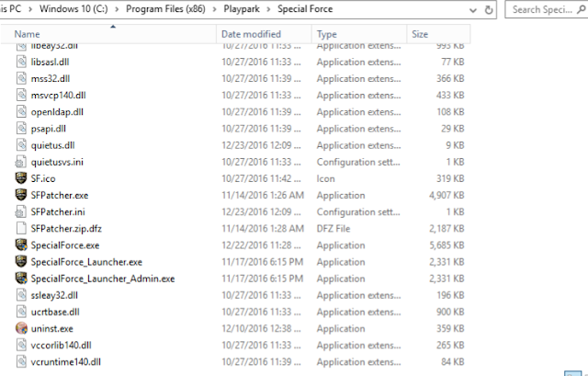Expand chevron after Program Files (x86)
The width and height of the screenshot is (588, 376).
(214, 9)
